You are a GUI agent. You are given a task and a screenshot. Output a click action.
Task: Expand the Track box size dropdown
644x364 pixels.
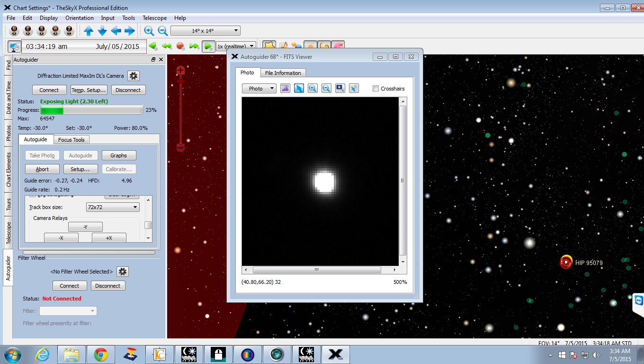(x=113, y=207)
